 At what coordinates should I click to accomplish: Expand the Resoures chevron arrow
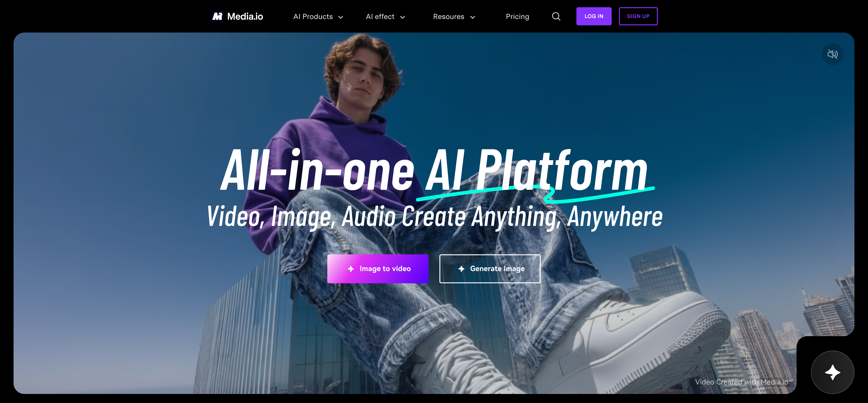tap(472, 17)
